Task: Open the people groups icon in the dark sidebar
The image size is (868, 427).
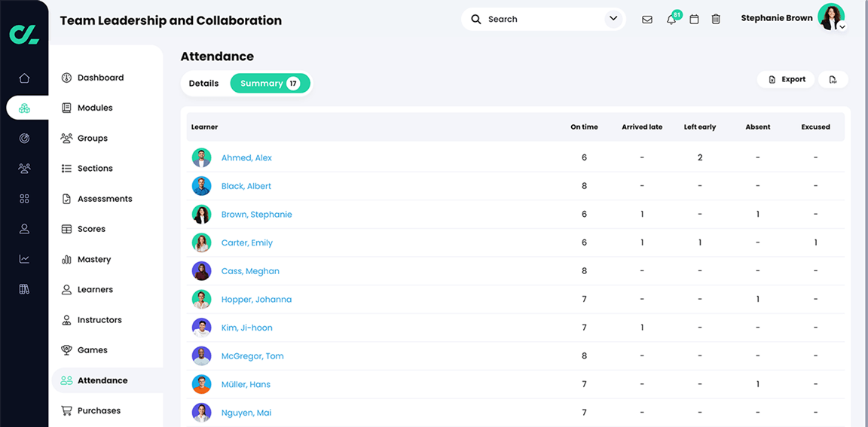Action: pyautogui.click(x=24, y=168)
